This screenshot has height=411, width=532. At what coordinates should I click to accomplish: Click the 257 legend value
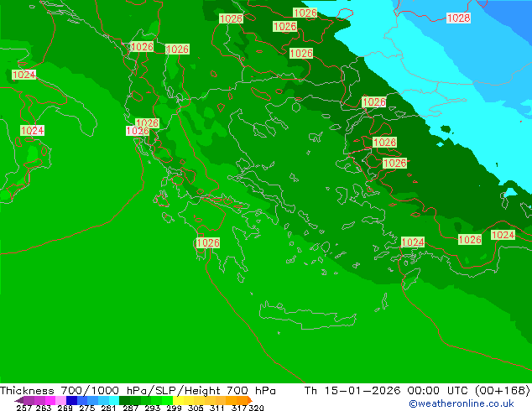tap(24, 408)
